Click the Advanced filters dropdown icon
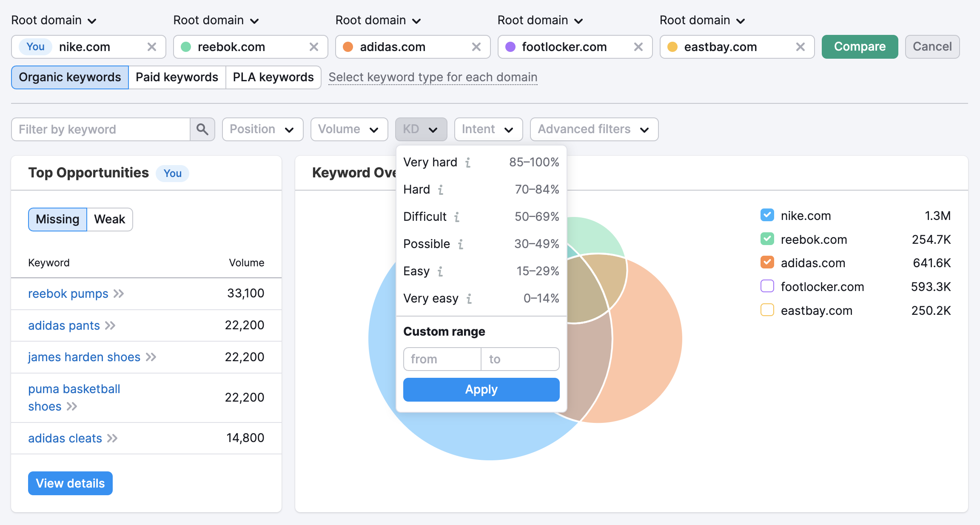 point(644,129)
